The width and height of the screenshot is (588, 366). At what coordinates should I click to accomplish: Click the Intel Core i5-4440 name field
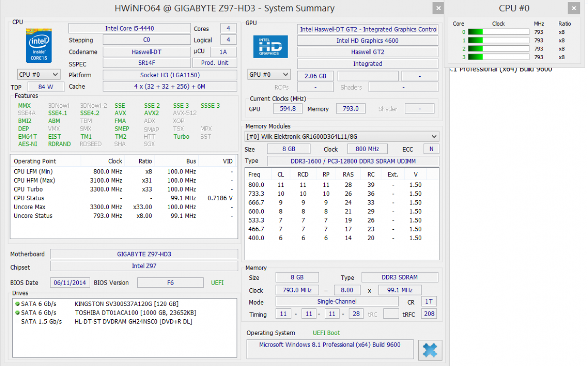click(129, 29)
